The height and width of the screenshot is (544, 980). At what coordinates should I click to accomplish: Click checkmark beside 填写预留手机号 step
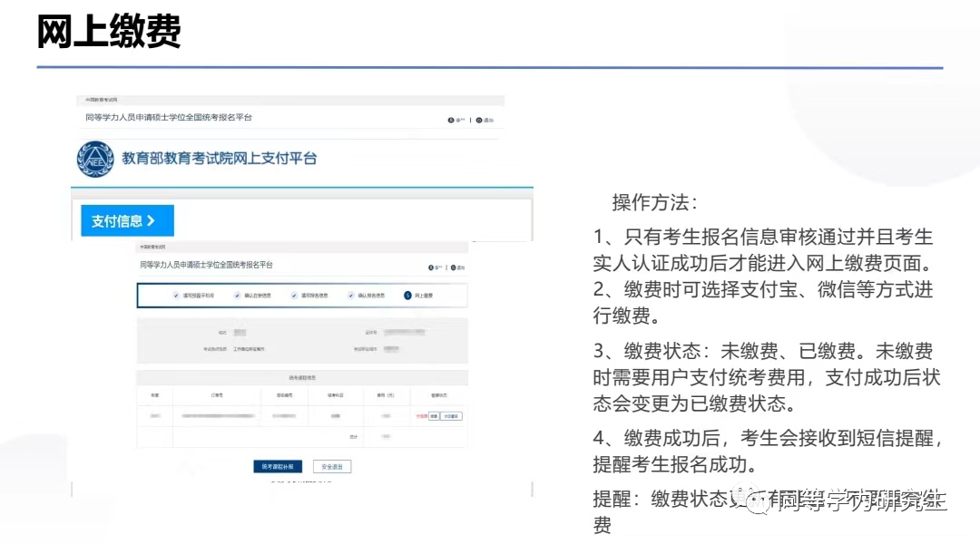pos(176,296)
